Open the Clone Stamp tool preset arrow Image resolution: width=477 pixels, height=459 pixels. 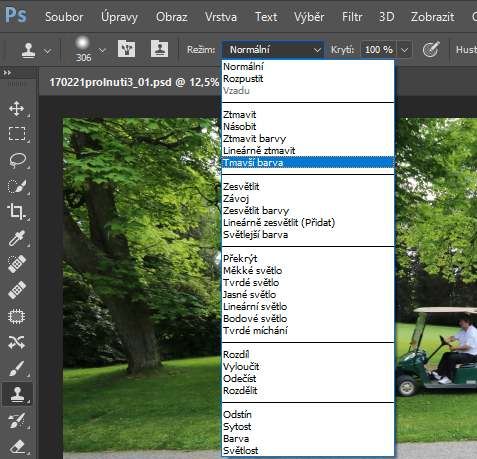pos(48,51)
